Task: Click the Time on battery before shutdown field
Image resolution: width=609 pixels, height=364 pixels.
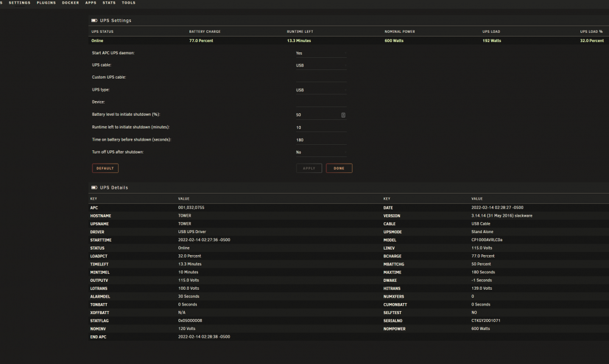Action: 321,140
